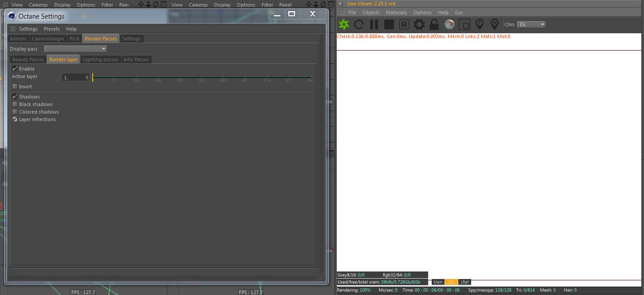
Task: Open the right viewport Cameras menu
Action: [x=198, y=5]
